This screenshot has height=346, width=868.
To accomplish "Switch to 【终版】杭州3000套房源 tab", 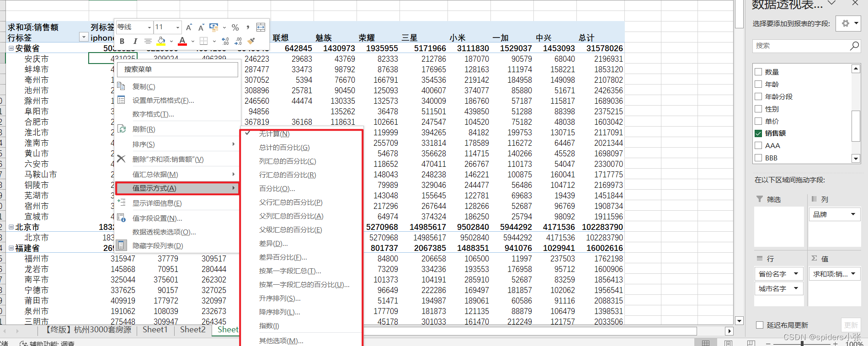I will pyautogui.click(x=87, y=330).
